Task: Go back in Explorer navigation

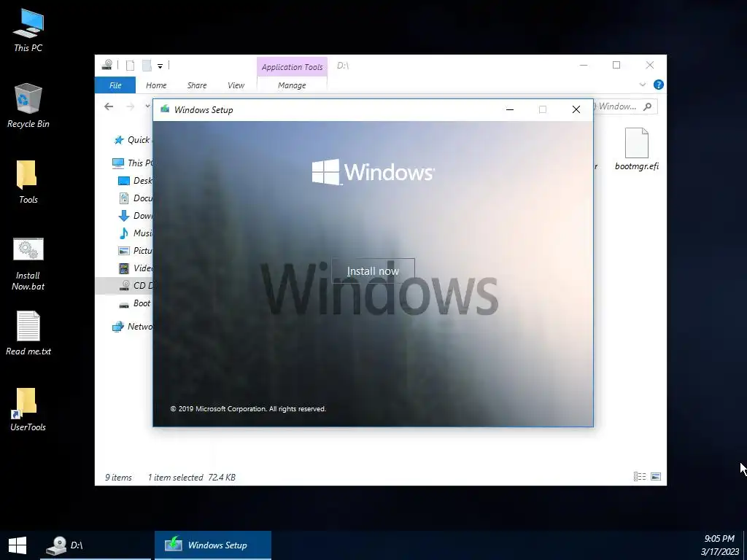Action: pos(109,106)
